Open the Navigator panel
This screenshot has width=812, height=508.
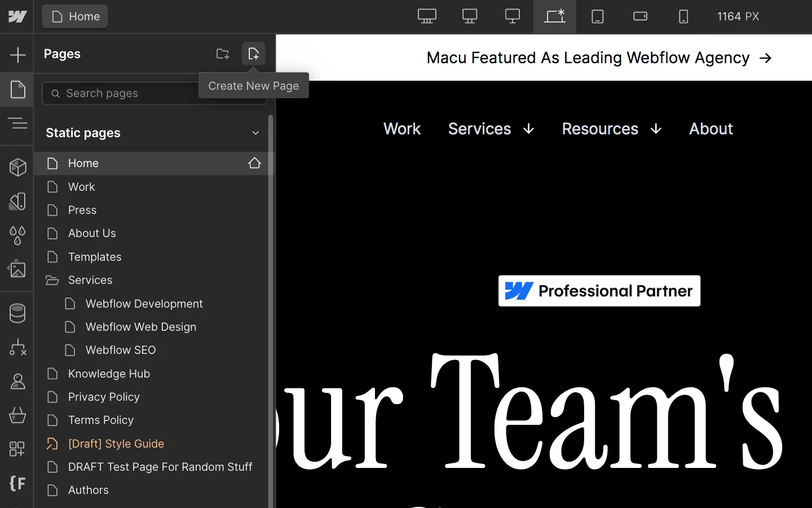[x=17, y=123]
